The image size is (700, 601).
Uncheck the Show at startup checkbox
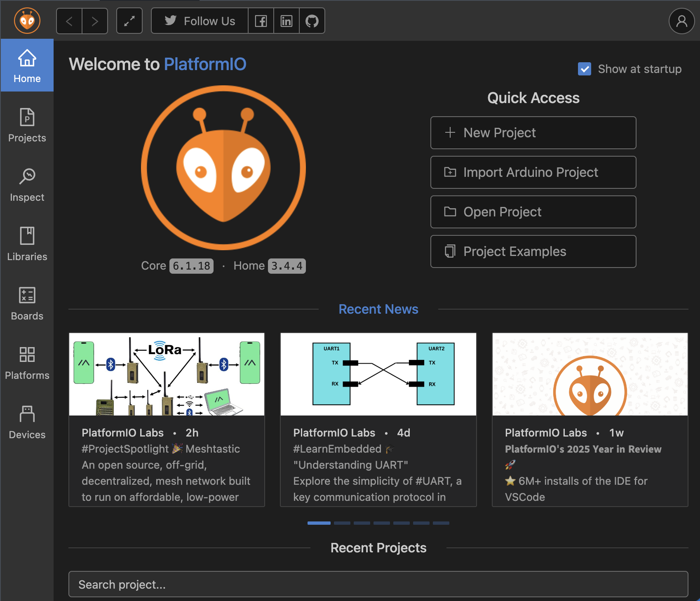(x=585, y=69)
